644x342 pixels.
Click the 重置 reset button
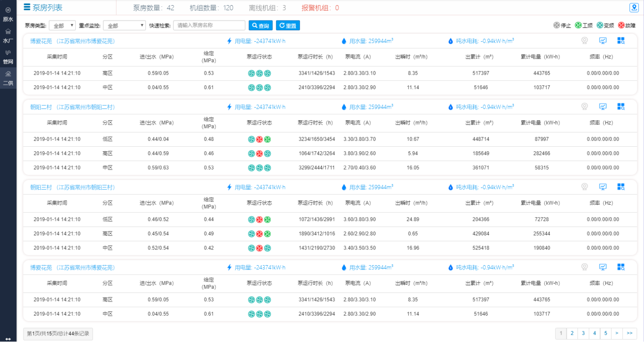(x=288, y=26)
